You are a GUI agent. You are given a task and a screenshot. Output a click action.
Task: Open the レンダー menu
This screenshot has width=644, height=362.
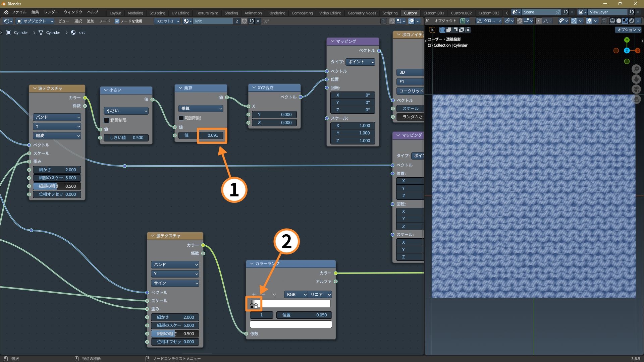[x=51, y=12]
